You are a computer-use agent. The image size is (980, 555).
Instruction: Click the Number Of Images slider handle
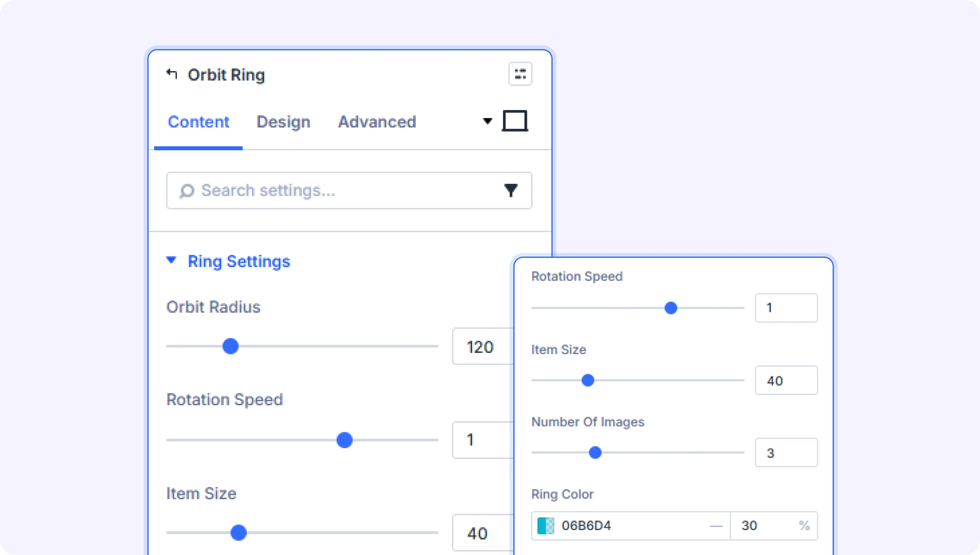595,453
